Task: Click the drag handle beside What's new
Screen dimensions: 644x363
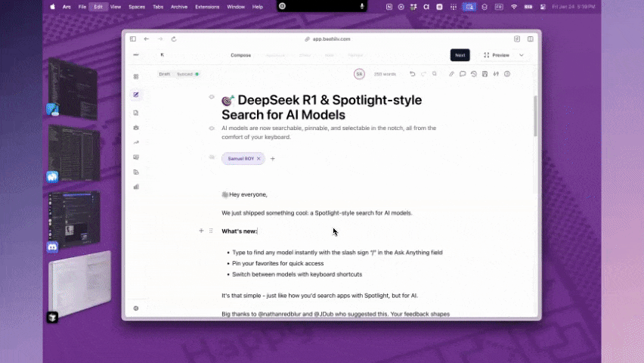Action: click(211, 231)
